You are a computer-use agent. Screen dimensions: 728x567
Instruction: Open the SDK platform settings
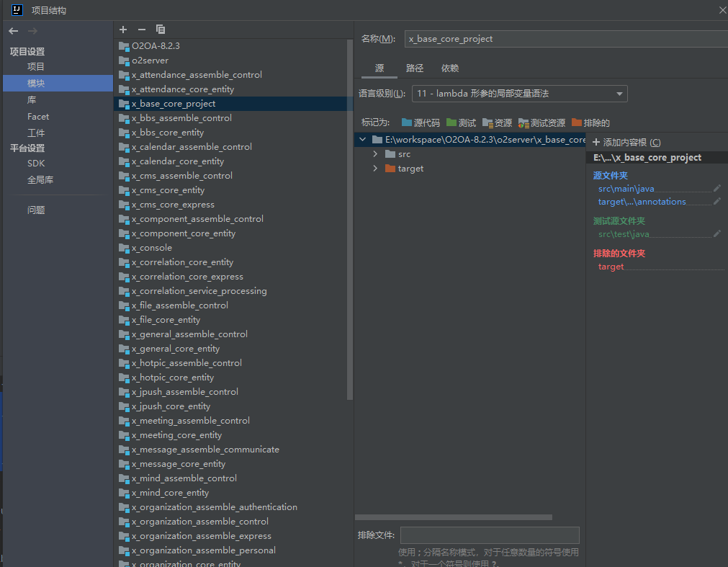pyautogui.click(x=36, y=164)
